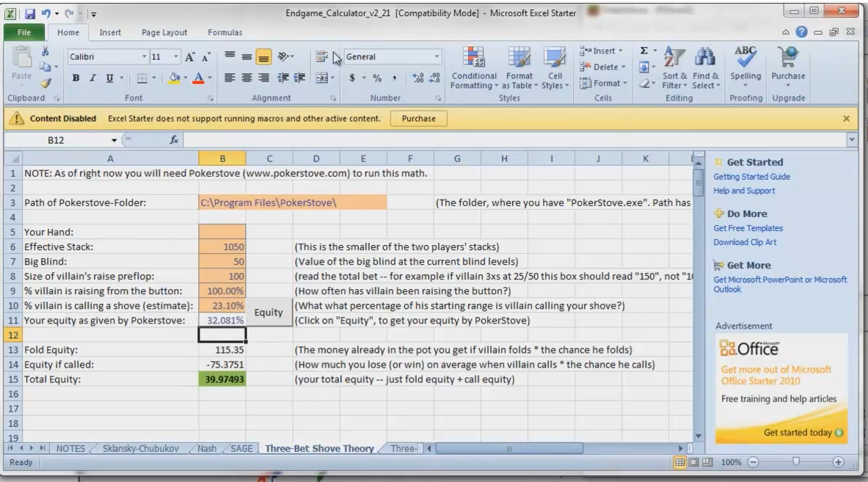The image size is (868, 482).
Task: Open the File tab
Action: 23,33
